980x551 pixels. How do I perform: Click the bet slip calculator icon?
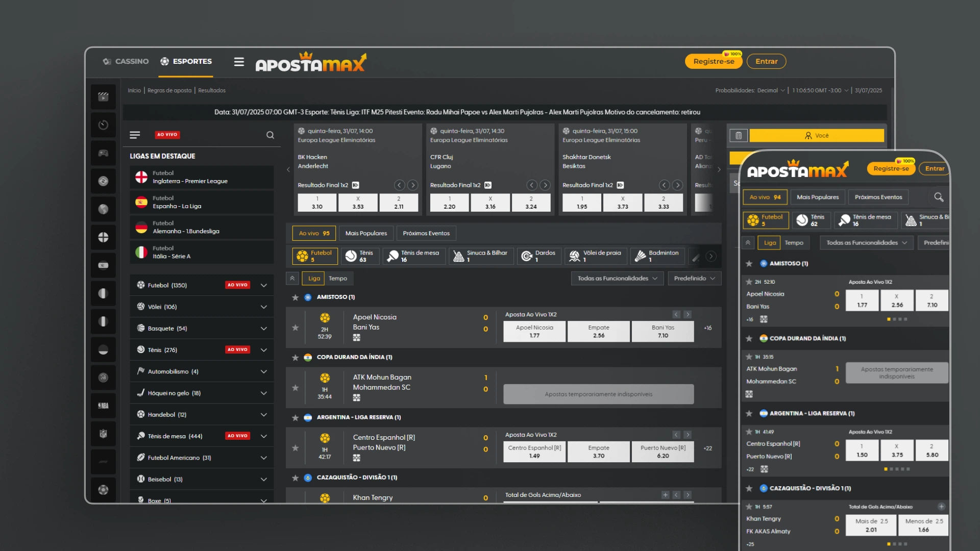(739, 136)
